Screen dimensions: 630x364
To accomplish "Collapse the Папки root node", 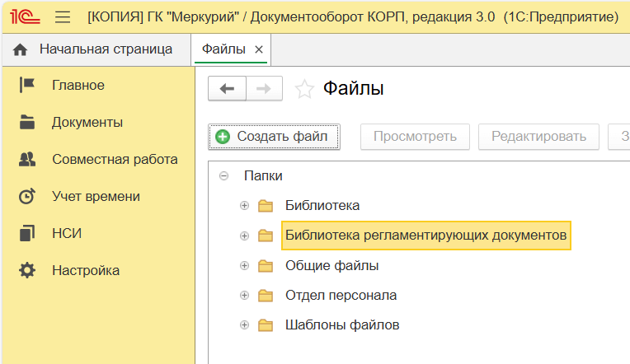I will 223,176.
